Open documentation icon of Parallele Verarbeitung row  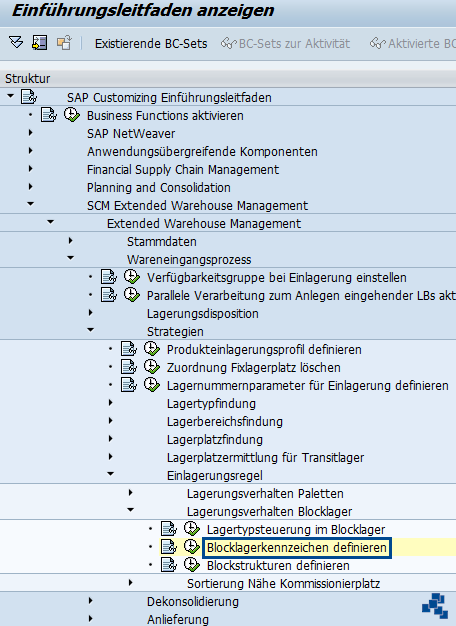tap(109, 295)
